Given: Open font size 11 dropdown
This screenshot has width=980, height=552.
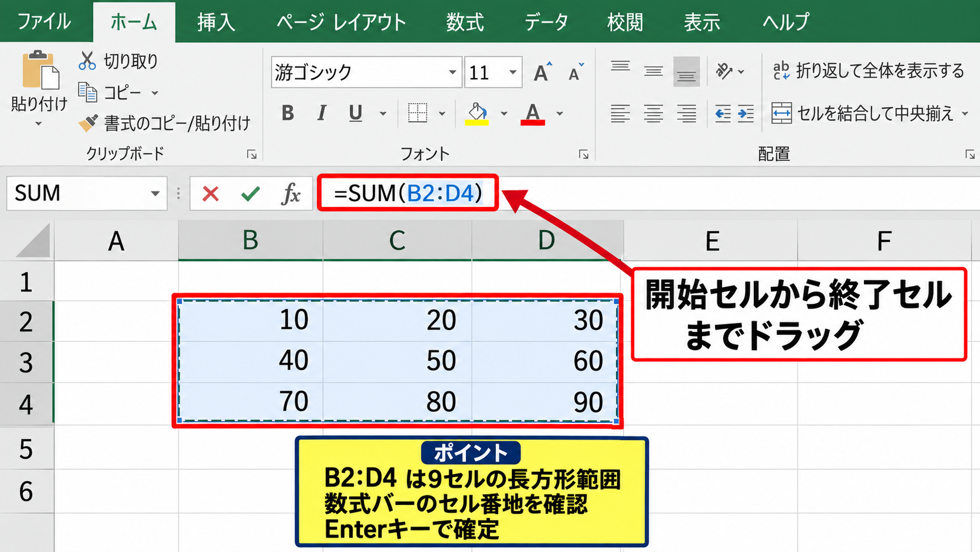Looking at the screenshot, I should click(x=513, y=72).
